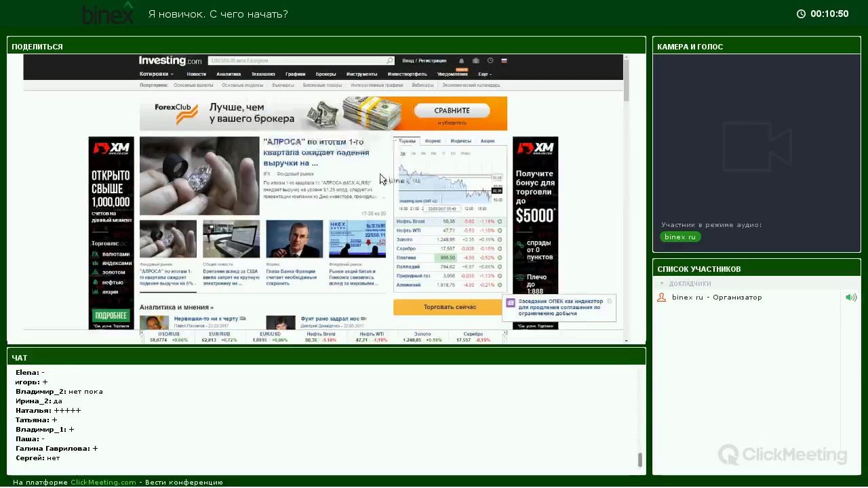The height and width of the screenshot is (488, 868).
Task: Open the HKEX stock board news thumbnail
Action: tap(357, 239)
